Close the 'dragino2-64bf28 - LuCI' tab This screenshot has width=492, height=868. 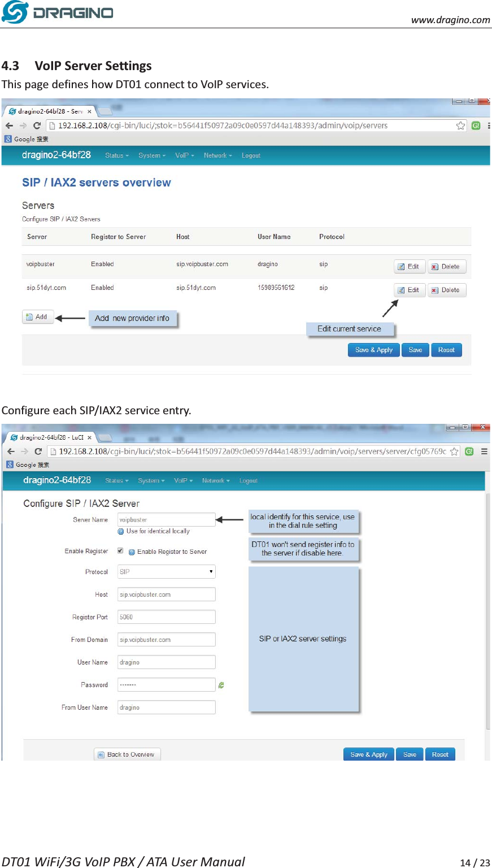(x=89, y=437)
